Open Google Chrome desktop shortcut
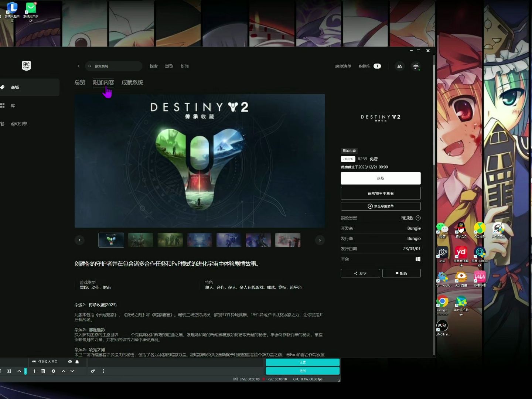Screen dimensions: 532x399 point(442,305)
